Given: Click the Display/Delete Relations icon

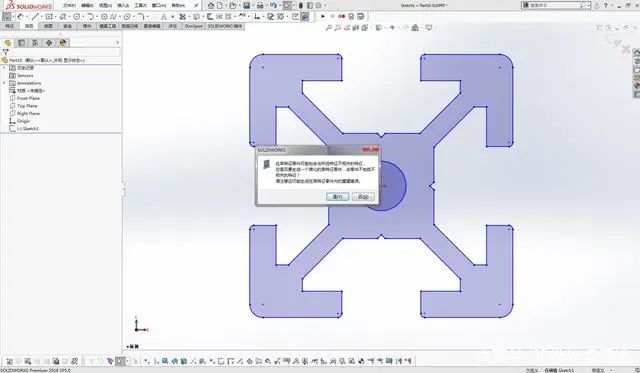Looking at the screenshot, I should tap(257, 17).
